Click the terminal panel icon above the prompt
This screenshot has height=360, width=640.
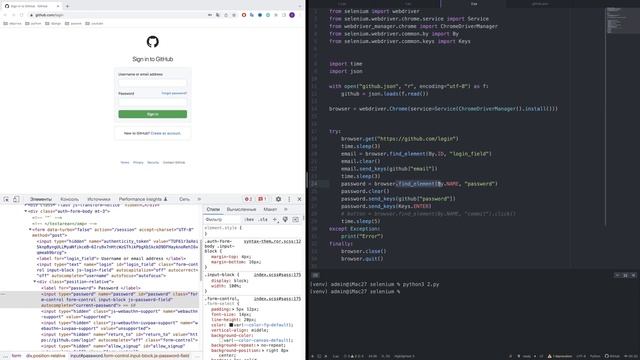[315, 275]
